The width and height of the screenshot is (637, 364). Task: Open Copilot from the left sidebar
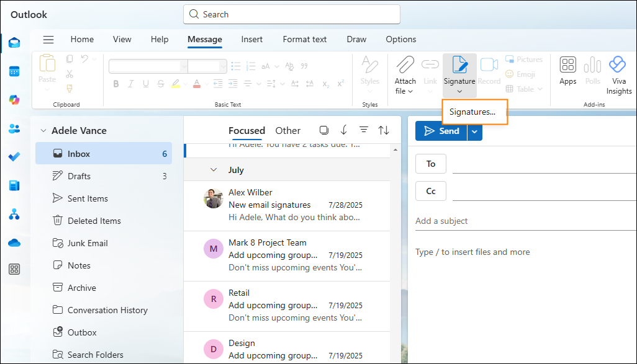tap(14, 100)
